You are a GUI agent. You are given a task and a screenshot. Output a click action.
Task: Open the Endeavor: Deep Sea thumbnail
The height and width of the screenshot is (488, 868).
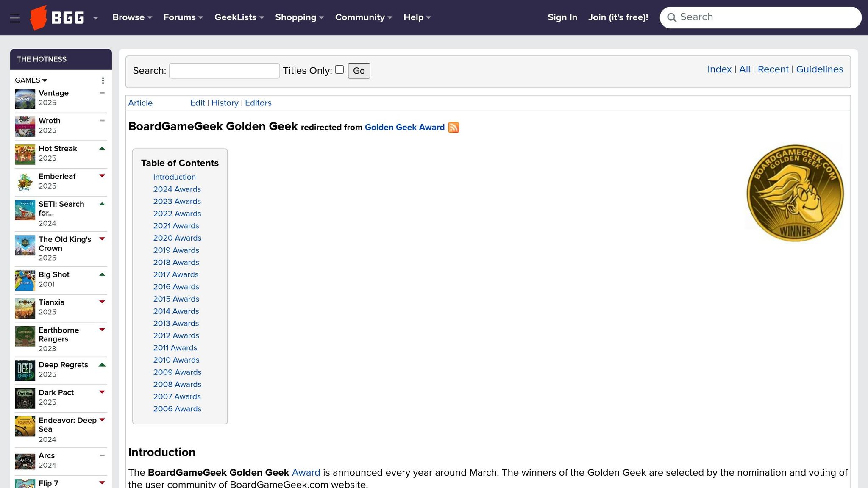(x=25, y=426)
